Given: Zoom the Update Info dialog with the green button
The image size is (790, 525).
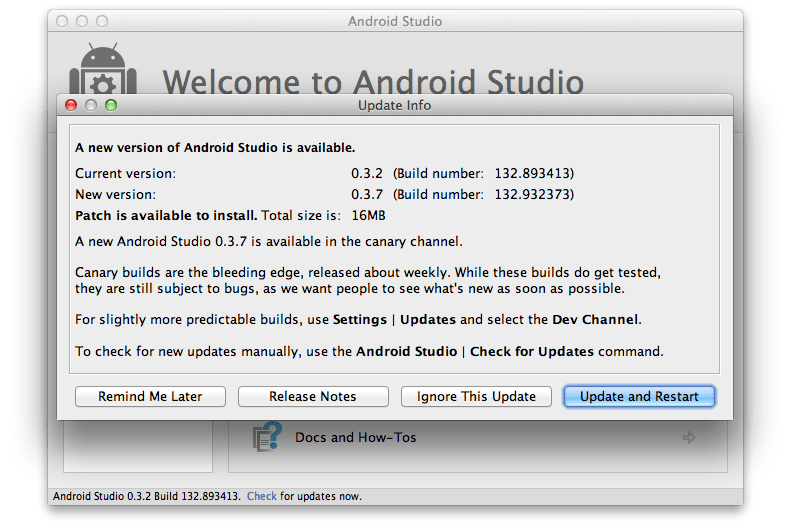Looking at the screenshot, I should (x=111, y=105).
